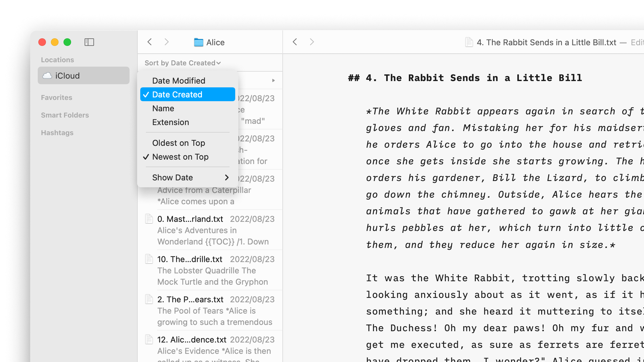Select the checked Date Created option
Screen dimensions: 644x362
[188, 94]
